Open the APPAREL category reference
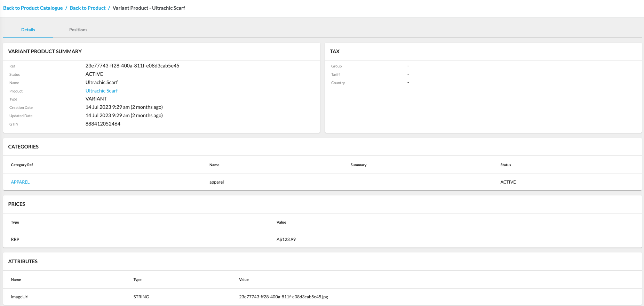The width and height of the screenshot is (644, 306). point(20,182)
